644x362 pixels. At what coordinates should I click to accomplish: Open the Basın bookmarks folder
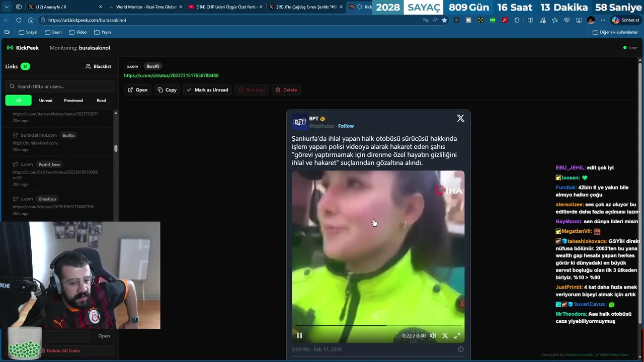53,32
